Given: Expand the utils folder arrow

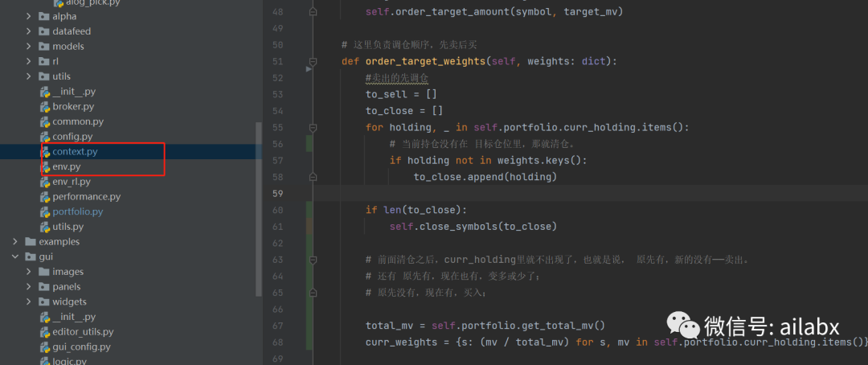Looking at the screenshot, I should 29,76.
